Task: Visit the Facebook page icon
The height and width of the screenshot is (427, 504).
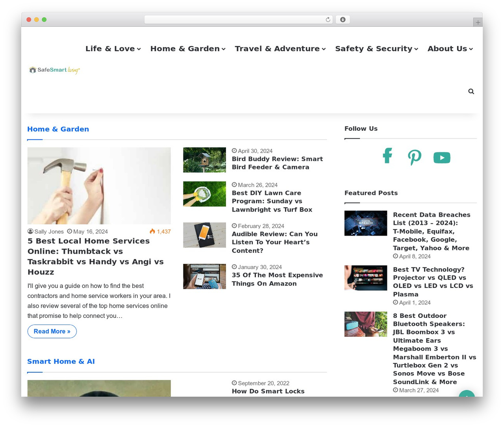Action: (387, 156)
